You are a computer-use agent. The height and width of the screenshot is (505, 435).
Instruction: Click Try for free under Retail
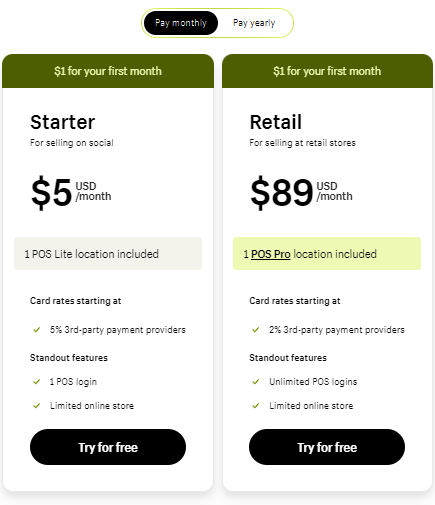[x=327, y=447]
